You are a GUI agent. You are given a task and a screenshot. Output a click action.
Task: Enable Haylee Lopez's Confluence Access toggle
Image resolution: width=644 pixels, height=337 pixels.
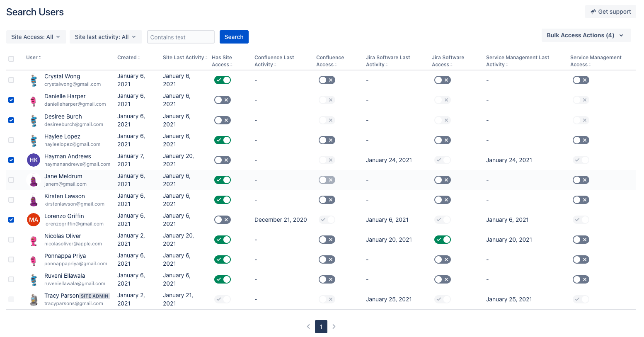[x=327, y=140]
